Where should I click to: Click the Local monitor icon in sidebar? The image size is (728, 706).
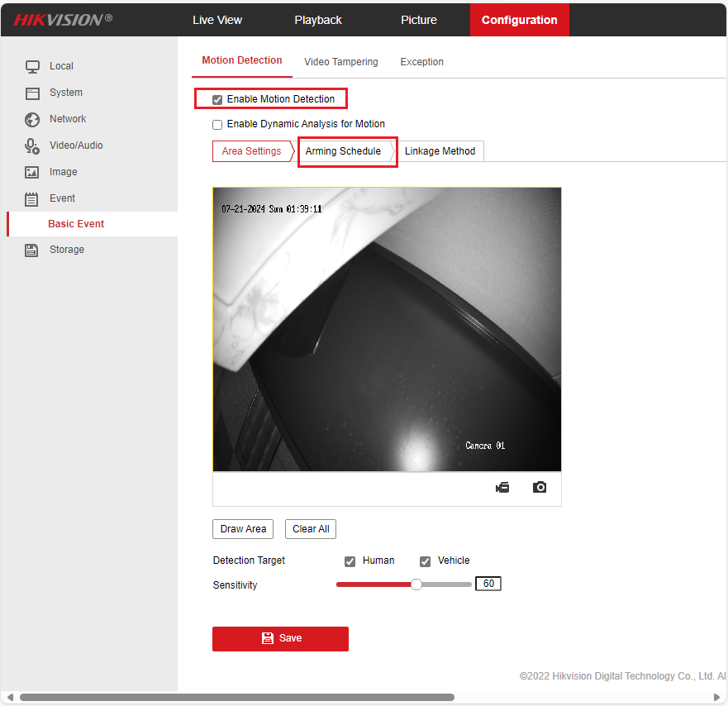32,66
